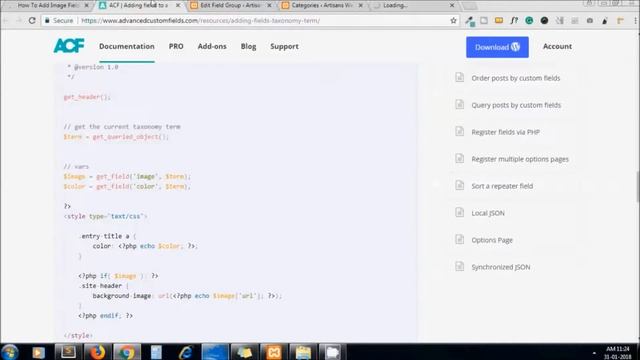This screenshot has height=360, width=640.
Task: Open the 'Local JSON' article
Action: coord(488,213)
